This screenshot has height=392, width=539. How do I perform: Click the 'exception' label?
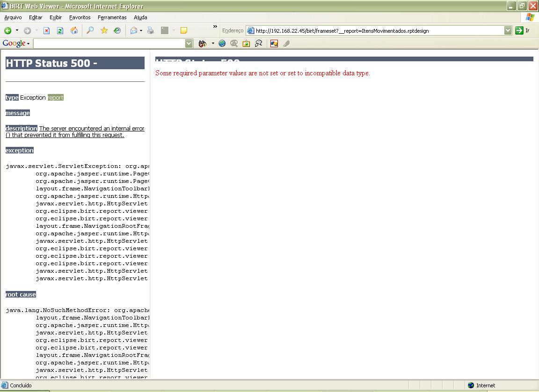20,151
